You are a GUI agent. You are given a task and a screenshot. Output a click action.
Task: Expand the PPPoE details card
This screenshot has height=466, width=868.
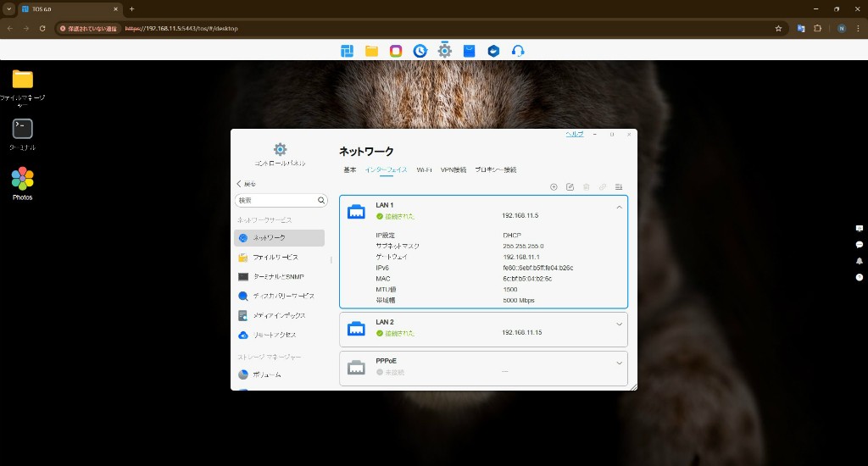pos(620,363)
